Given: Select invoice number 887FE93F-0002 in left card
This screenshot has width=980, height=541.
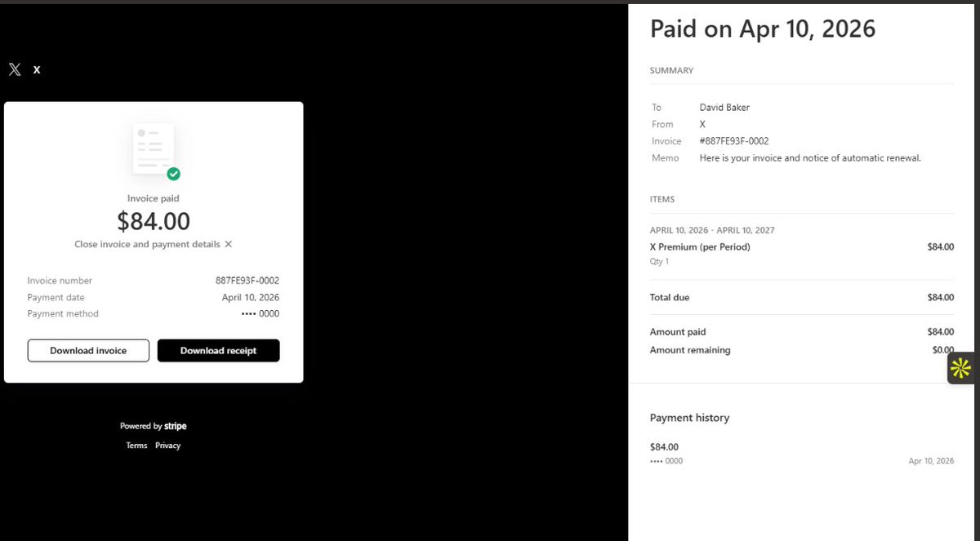Looking at the screenshot, I should 247,281.
